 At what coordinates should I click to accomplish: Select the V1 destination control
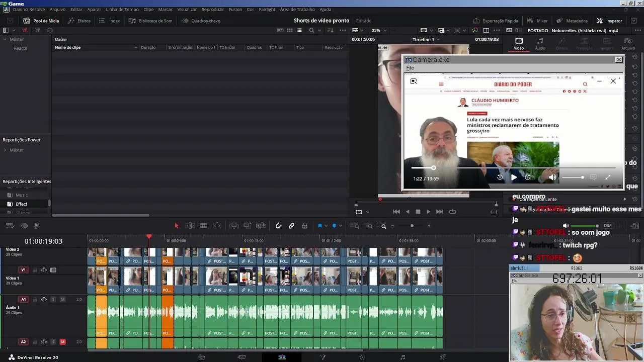tap(23, 270)
